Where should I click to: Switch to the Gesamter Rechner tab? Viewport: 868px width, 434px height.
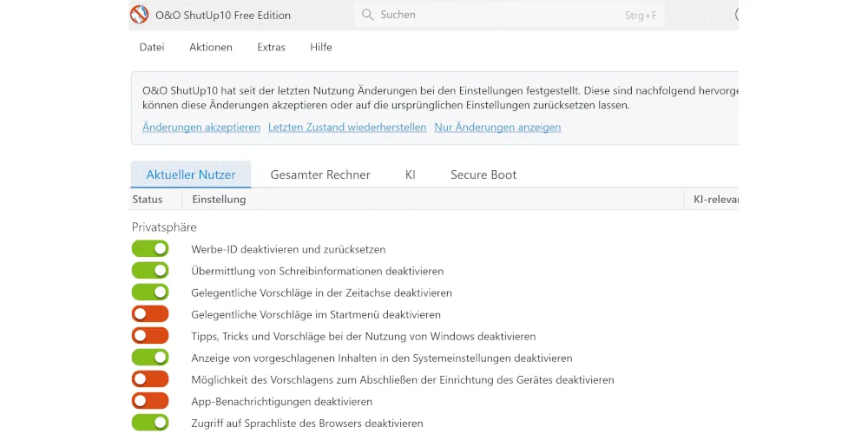pos(320,175)
